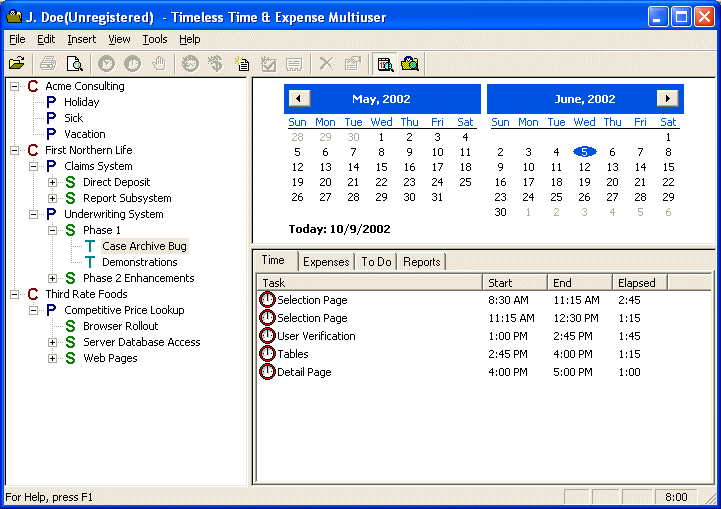The height and width of the screenshot is (509, 721).
Task: Select June 12 in the calendar
Action: coord(584,167)
